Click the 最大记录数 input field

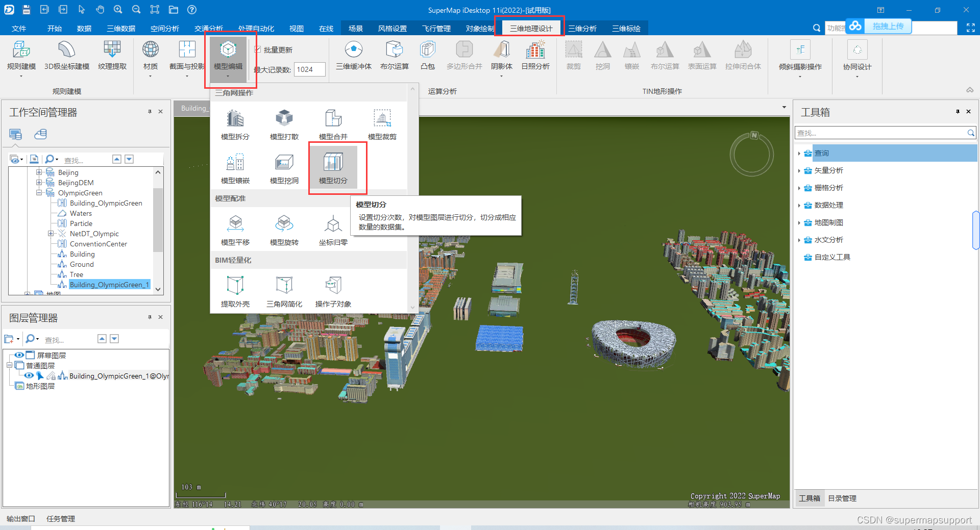pyautogui.click(x=309, y=69)
